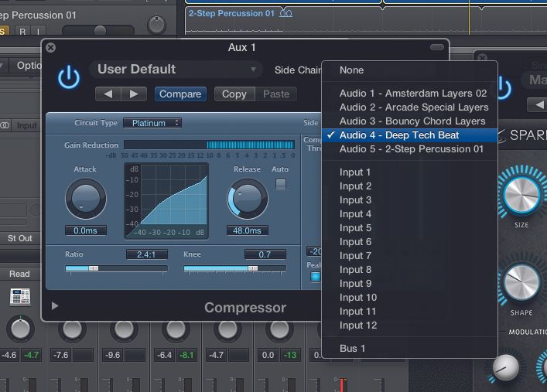Select Input 3 as side chain source
The height and width of the screenshot is (392, 547).
(x=409, y=200)
